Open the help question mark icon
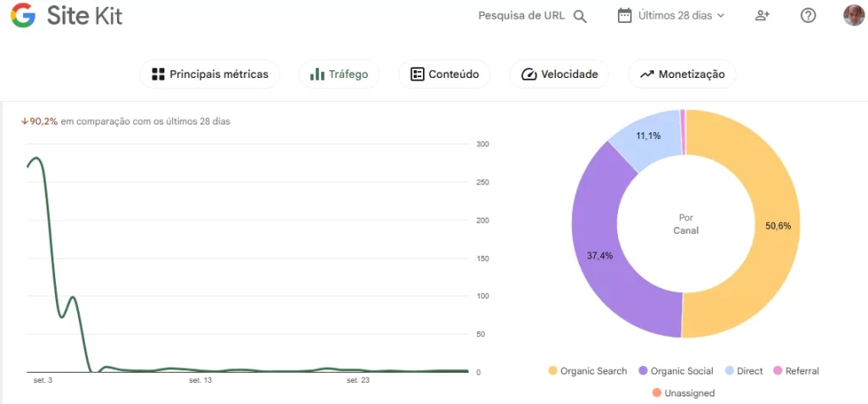 [x=808, y=15]
